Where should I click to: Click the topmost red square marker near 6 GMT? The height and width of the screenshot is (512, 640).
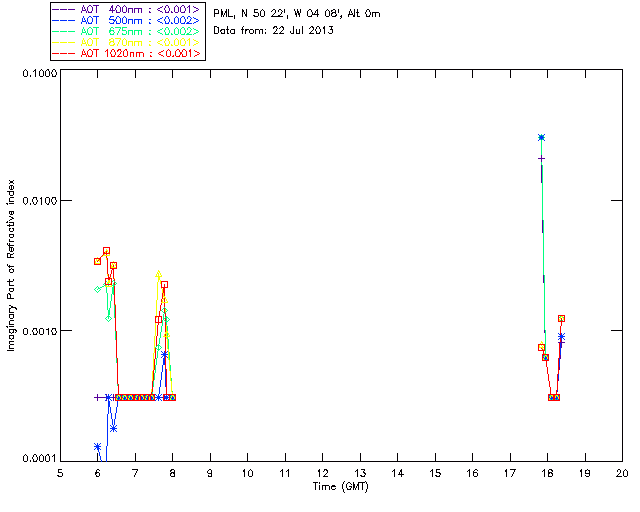106,251
